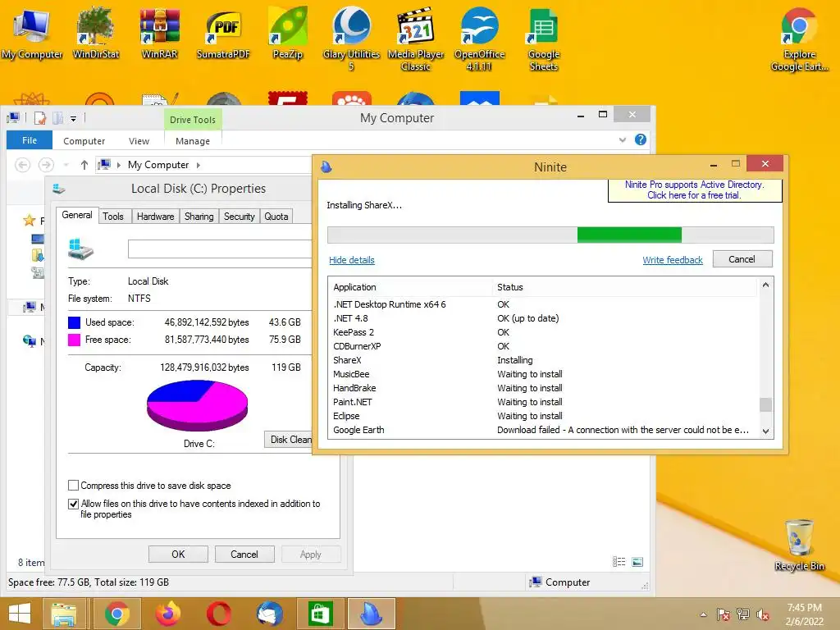Image resolution: width=840 pixels, height=630 pixels.
Task: Click the Up arrow in Explorer navigation
Action: [x=84, y=165]
